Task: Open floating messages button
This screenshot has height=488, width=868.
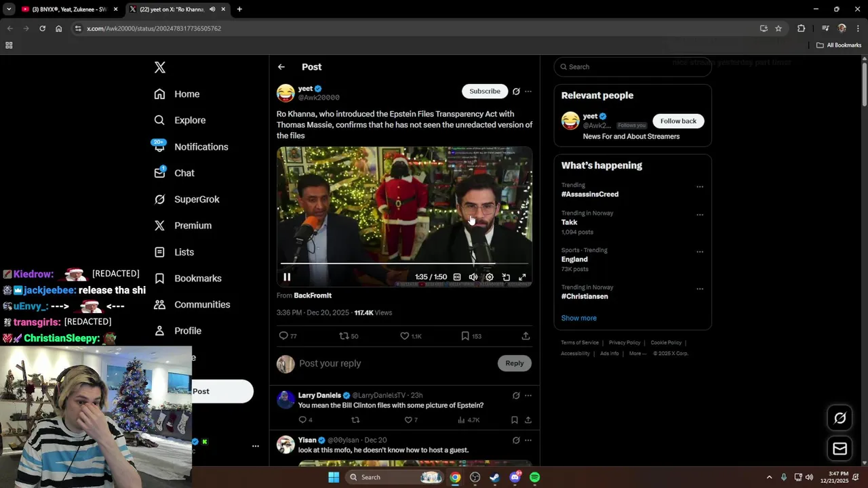Action: click(x=840, y=449)
